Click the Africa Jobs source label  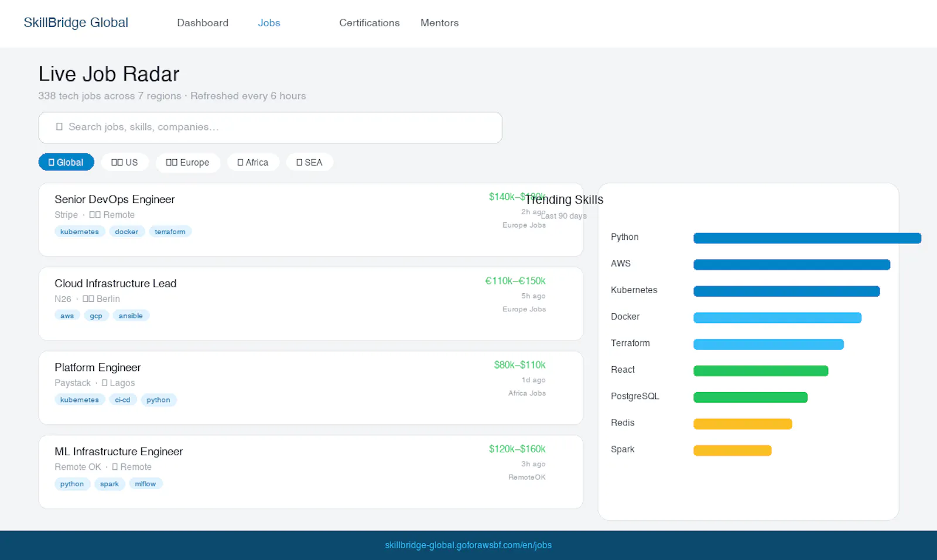[x=527, y=393]
